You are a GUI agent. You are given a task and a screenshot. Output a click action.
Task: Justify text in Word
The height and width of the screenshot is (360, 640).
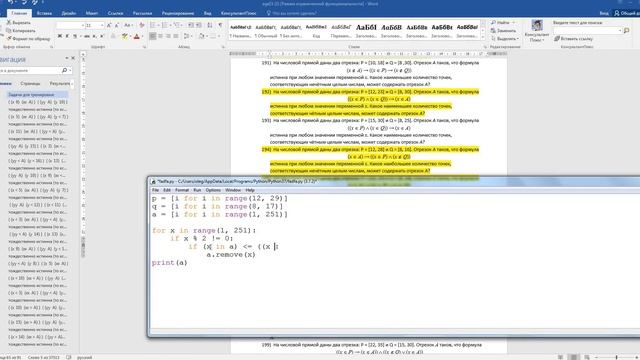(176, 36)
